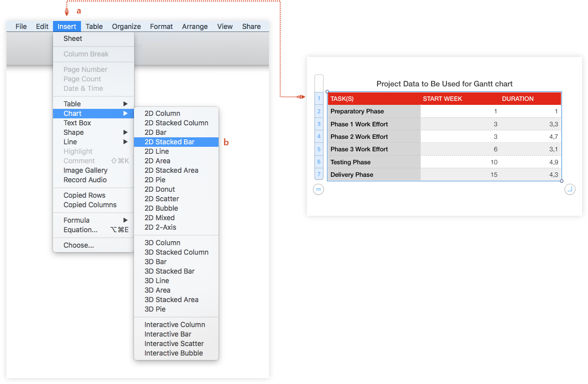Viewport: 588px width, 384px height.
Task: Click the add-row handle below row numbers
Action: (318, 189)
